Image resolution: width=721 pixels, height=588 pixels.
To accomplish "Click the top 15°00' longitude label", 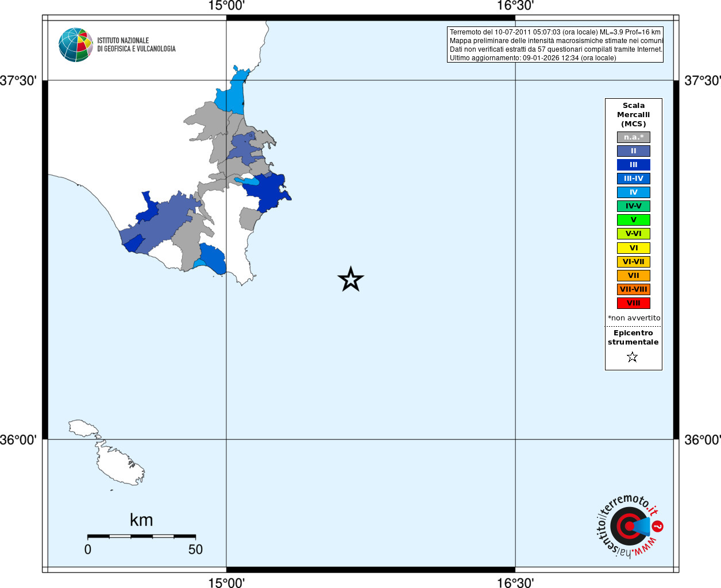I will coord(226,6).
